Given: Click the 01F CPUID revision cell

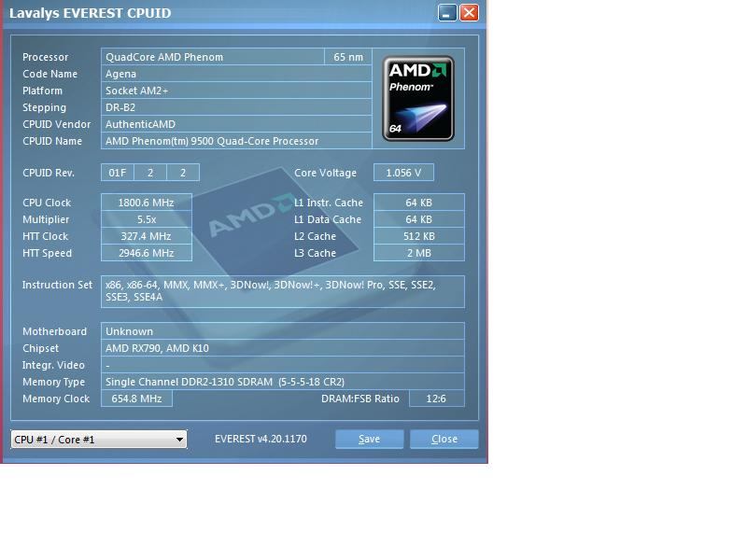Looking at the screenshot, I should click(x=118, y=173).
